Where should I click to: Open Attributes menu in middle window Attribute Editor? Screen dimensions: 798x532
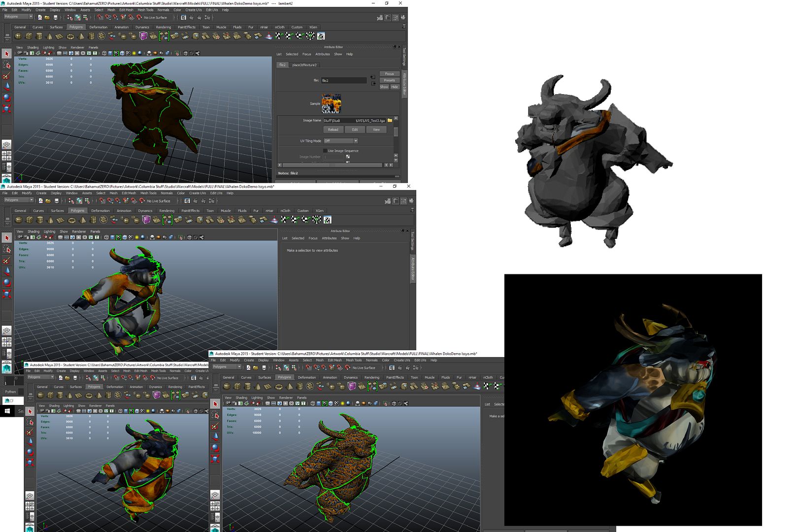click(329, 238)
